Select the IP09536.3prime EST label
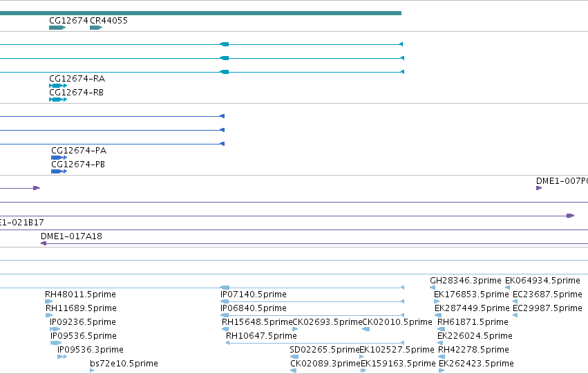This screenshot has height=374, width=588. (x=91, y=350)
